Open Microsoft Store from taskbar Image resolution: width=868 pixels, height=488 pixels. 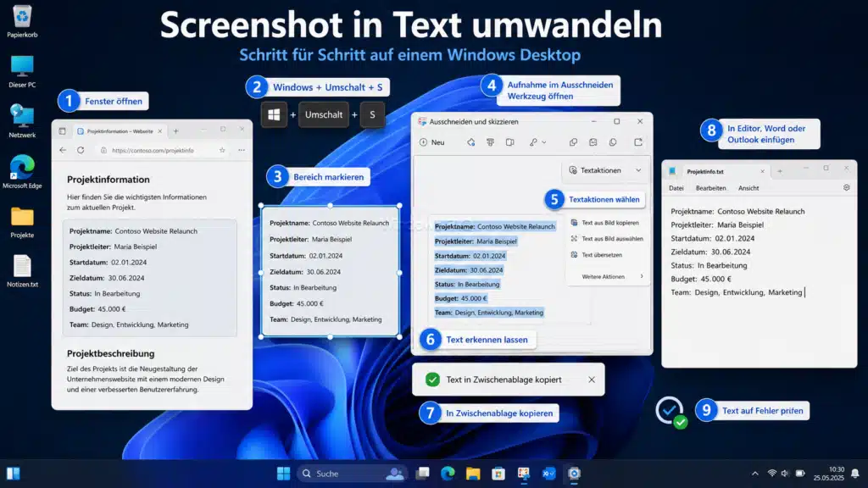click(498, 474)
